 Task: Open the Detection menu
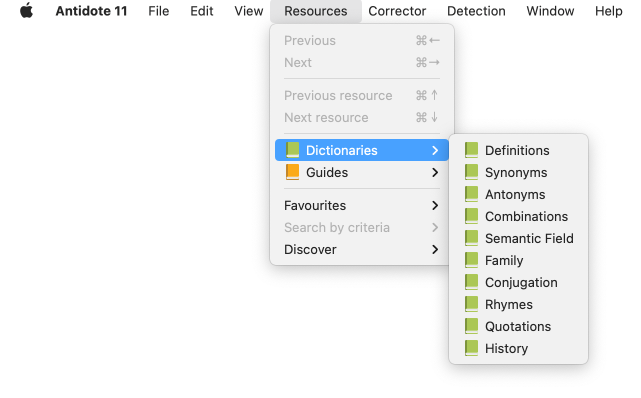(x=476, y=11)
